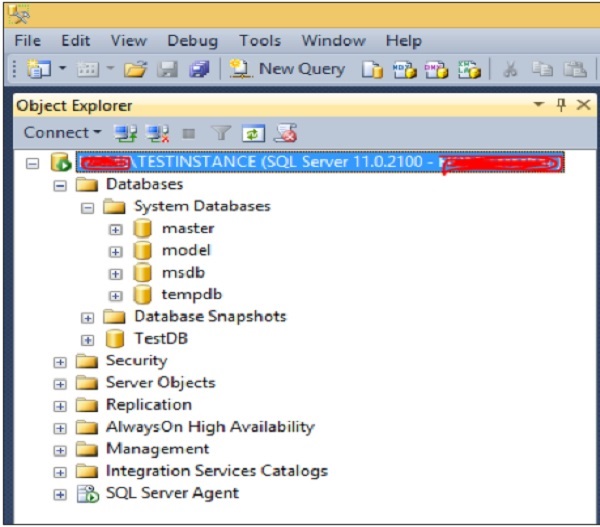600x527 pixels.
Task: Open the View menu
Action: click(x=129, y=41)
